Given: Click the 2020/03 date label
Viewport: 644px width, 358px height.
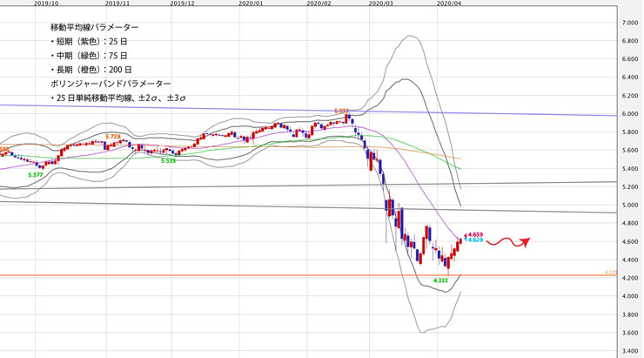Looking at the screenshot, I should [380, 3].
